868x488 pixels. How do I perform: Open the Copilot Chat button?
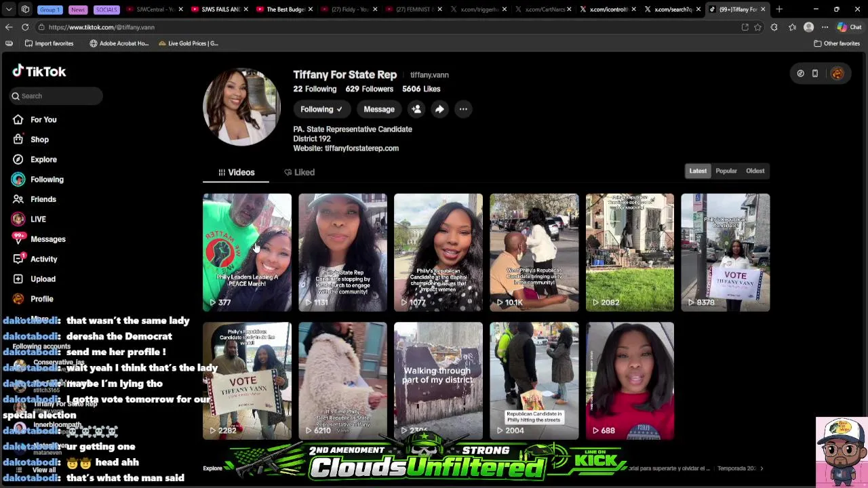849,27
